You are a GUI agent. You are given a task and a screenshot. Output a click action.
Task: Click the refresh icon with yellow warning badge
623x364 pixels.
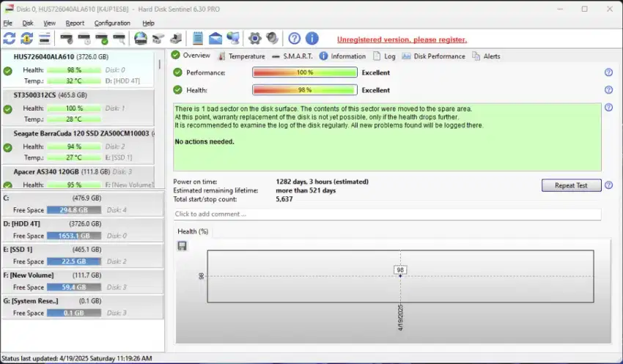click(x=26, y=39)
